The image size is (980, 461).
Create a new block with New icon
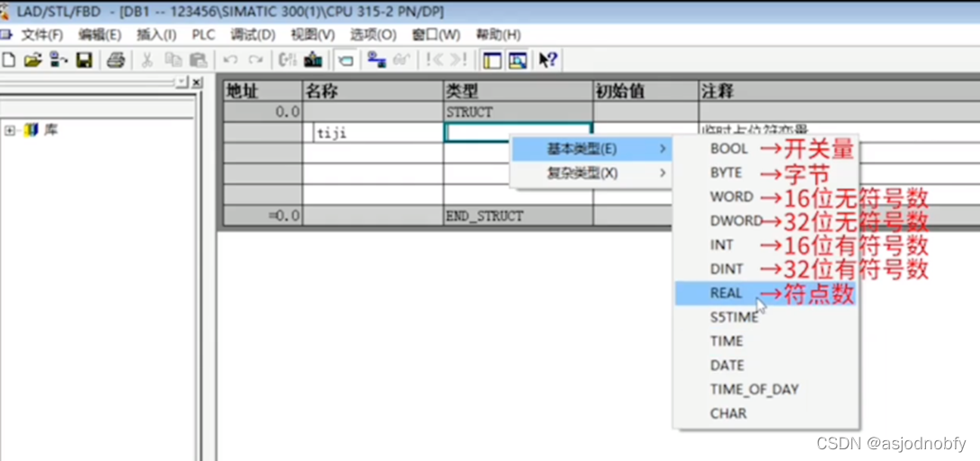click(9, 60)
